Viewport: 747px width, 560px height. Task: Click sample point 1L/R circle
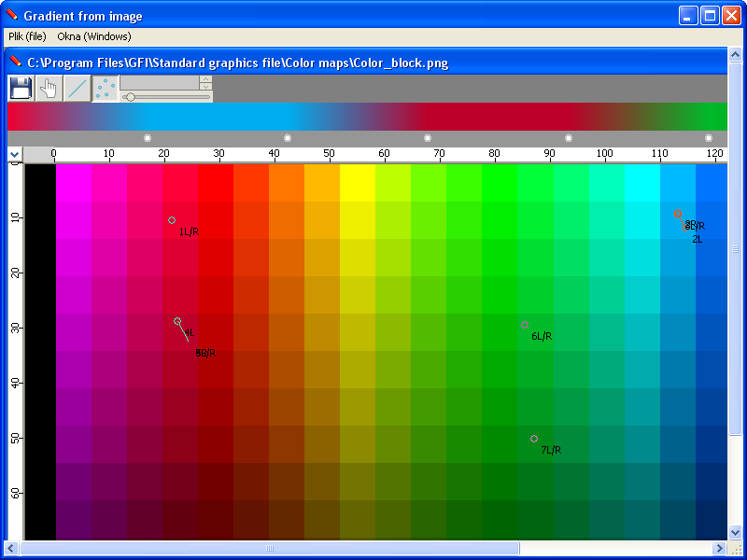[172, 220]
